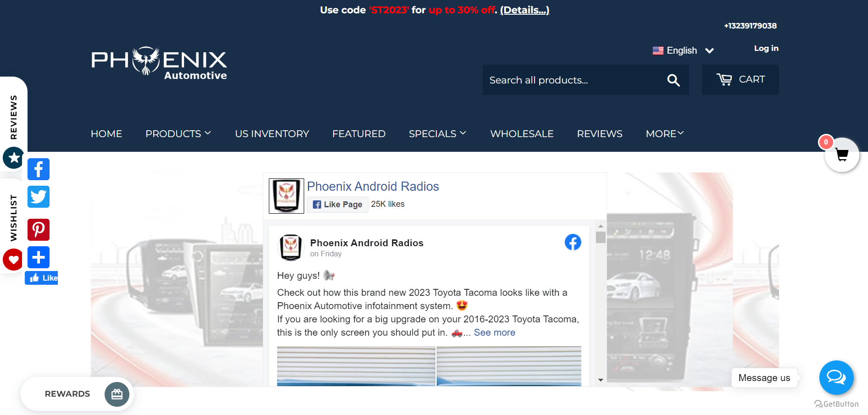The image size is (868, 415).
Task: Click the REWARDS button label
Action: point(67,394)
